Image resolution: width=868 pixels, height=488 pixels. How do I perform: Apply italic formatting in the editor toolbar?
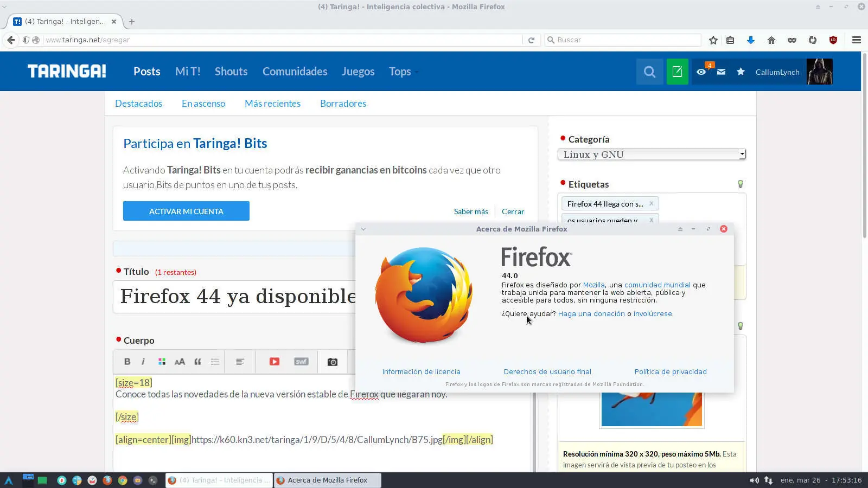(143, 361)
